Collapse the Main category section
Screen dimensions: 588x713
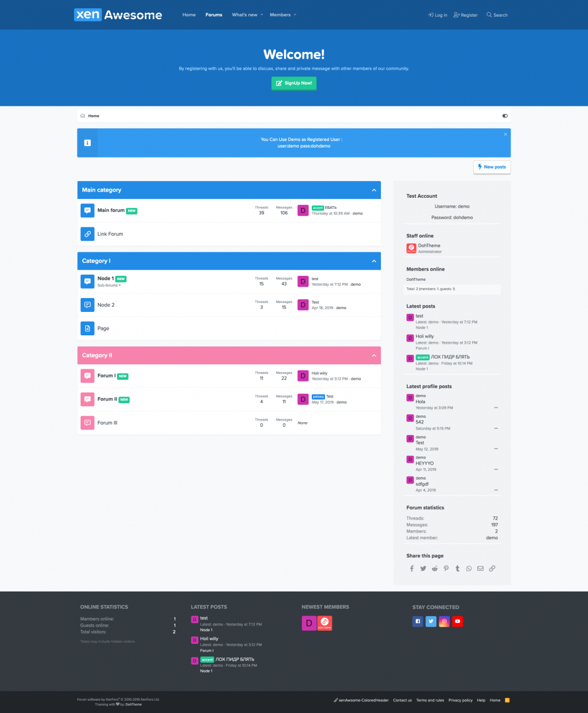374,190
